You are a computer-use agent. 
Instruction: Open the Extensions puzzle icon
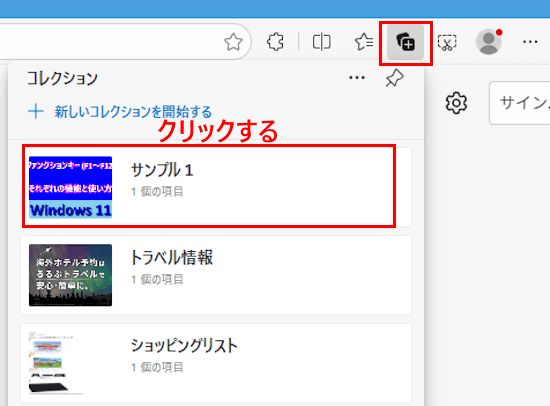click(275, 42)
